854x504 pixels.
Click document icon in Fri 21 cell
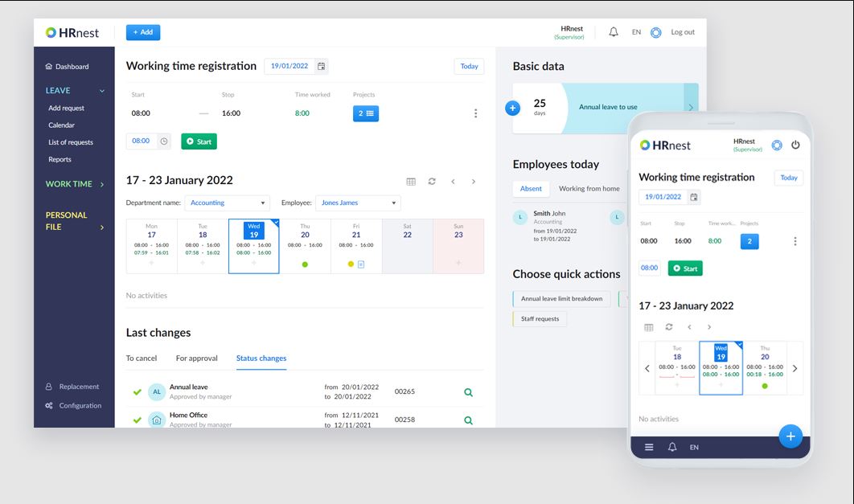[360, 264]
